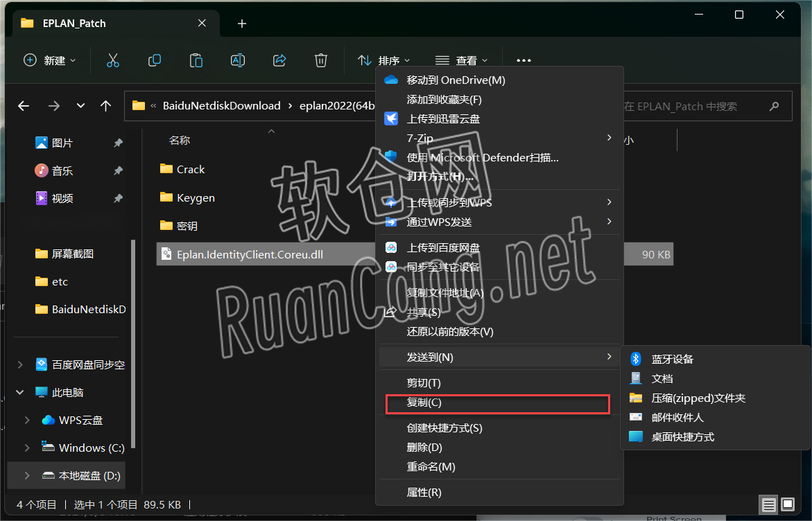Click the Cut icon in the toolbar

[113, 60]
